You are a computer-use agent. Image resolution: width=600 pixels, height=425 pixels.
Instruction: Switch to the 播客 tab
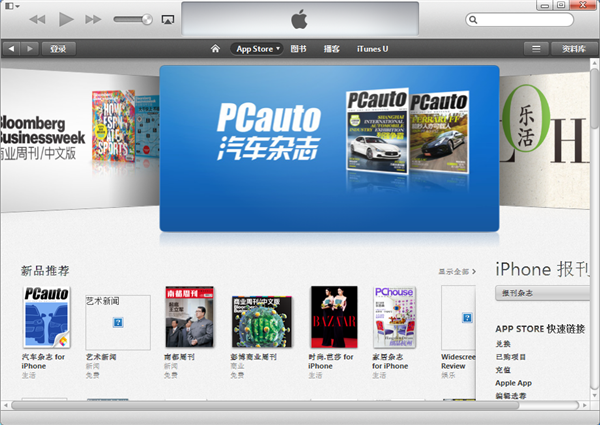[x=331, y=49]
